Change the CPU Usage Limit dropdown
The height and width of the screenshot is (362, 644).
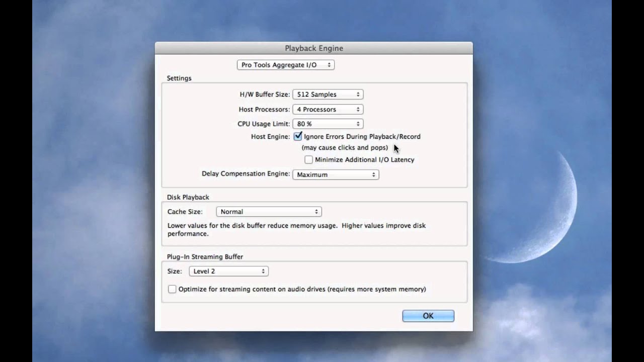[328, 124]
